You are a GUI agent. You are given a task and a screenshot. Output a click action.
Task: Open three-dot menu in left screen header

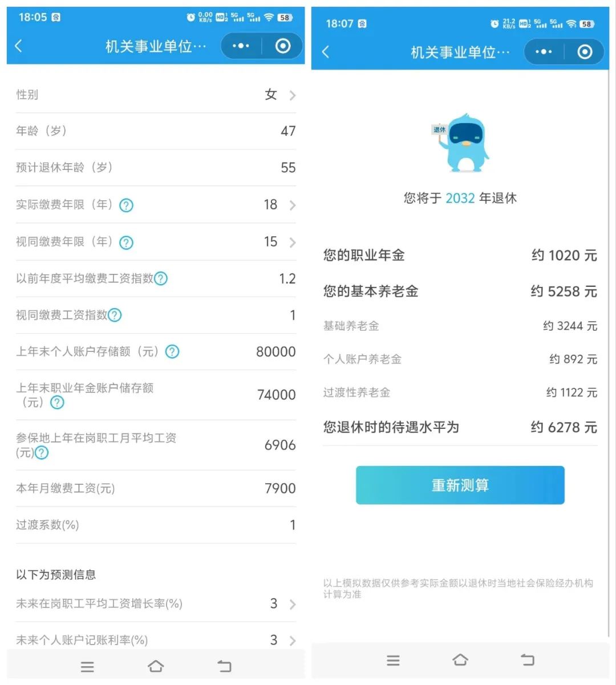click(241, 46)
